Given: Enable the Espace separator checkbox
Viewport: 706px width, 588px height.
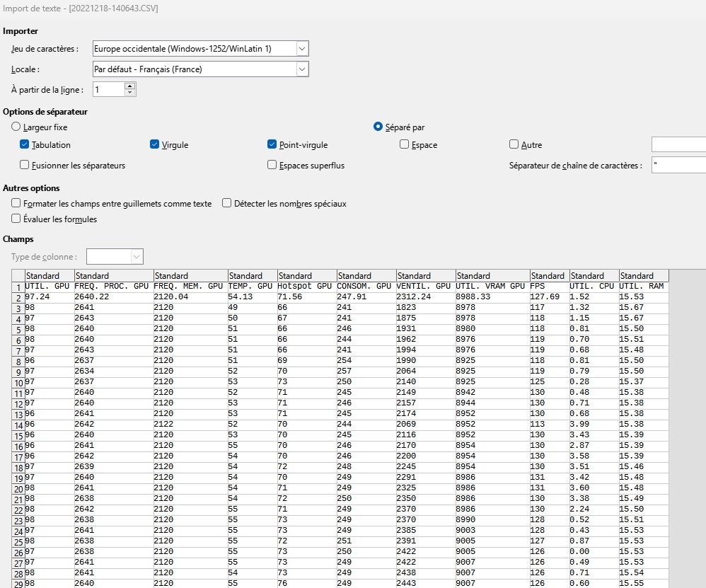Looking at the screenshot, I should pyautogui.click(x=404, y=144).
